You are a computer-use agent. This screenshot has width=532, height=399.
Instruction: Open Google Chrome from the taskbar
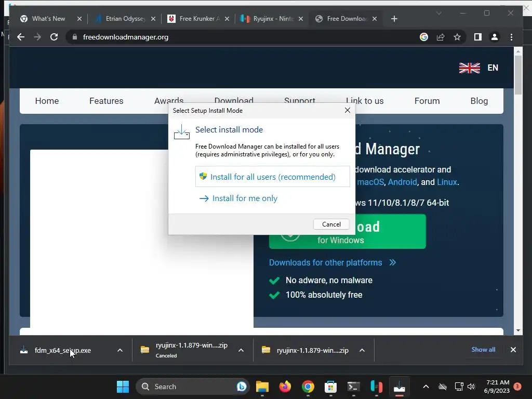[x=308, y=387]
